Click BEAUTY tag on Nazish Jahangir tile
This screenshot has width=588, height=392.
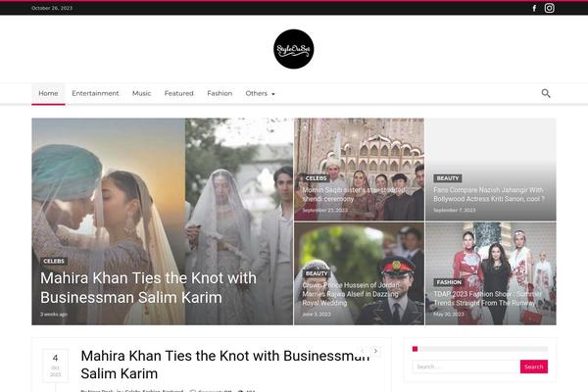click(x=448, y=178)
